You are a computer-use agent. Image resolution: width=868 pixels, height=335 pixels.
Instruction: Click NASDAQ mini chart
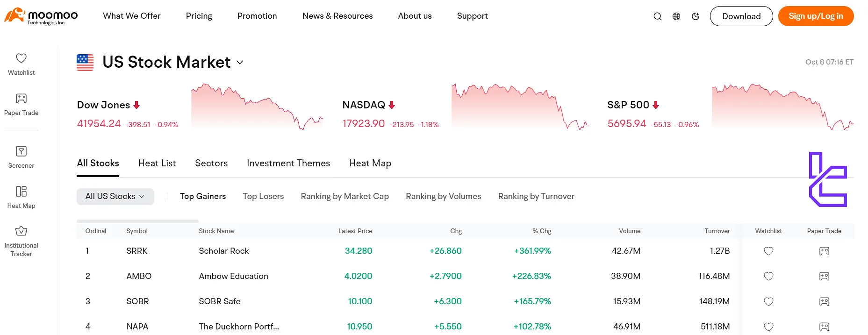pos(520,107)
